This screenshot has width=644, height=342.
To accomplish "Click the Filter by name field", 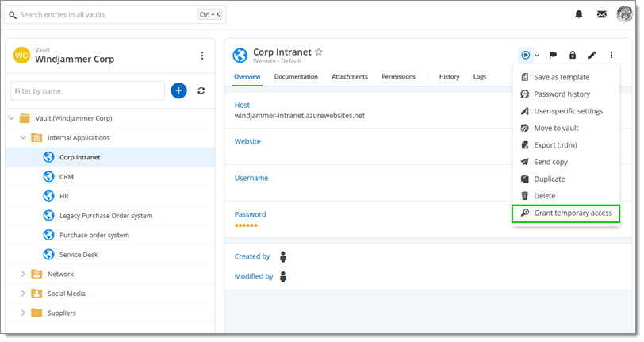I will tap(87, 90).
